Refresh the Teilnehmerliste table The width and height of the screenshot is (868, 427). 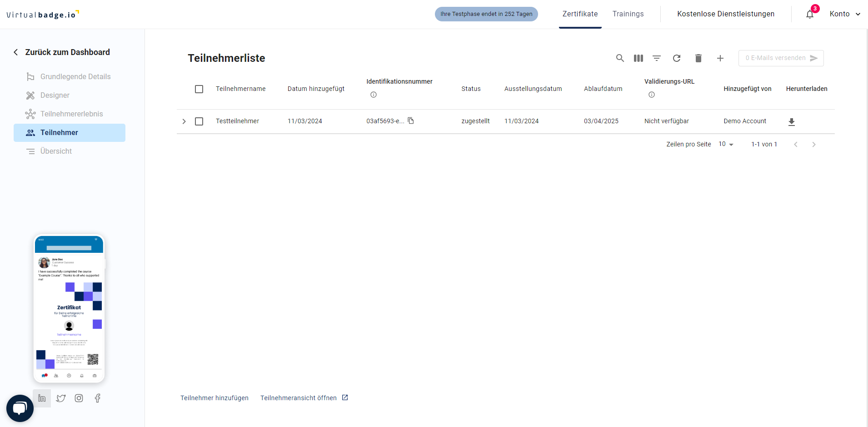click(677, 58)
